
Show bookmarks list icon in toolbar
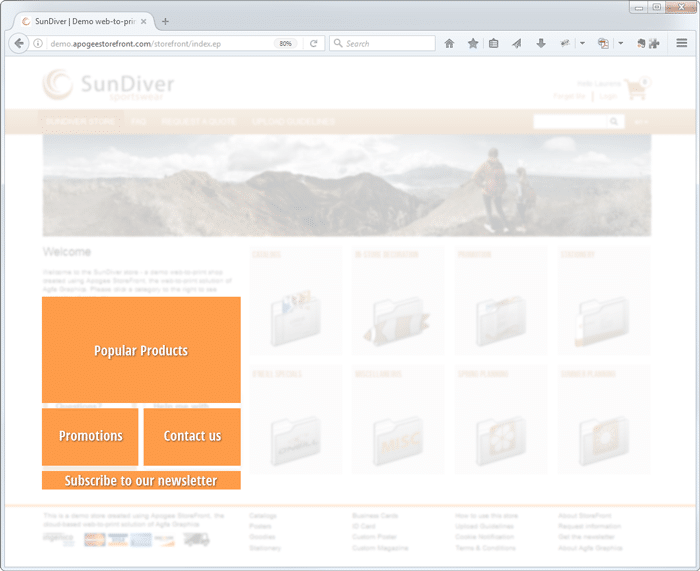click(493, 43)
